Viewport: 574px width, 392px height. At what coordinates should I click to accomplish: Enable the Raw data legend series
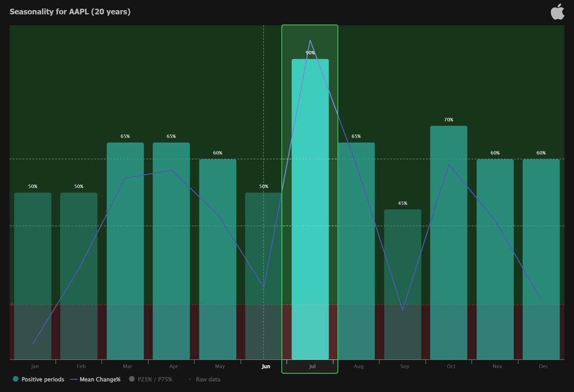pos(204,380)
